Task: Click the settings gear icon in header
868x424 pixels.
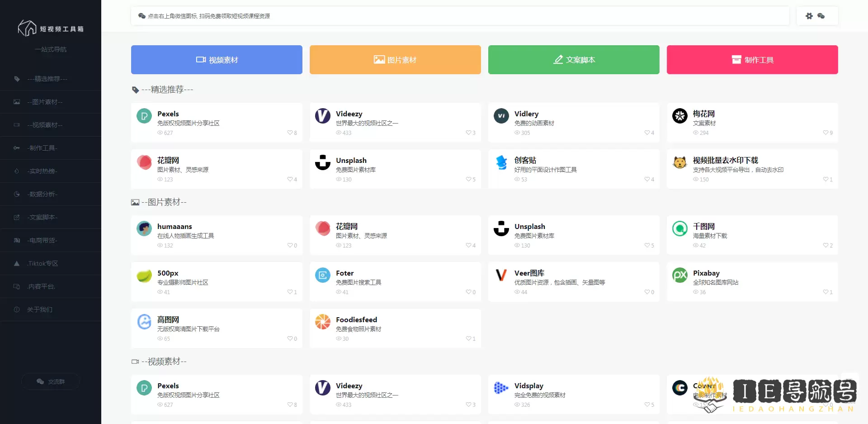Action: coord(809,16)
